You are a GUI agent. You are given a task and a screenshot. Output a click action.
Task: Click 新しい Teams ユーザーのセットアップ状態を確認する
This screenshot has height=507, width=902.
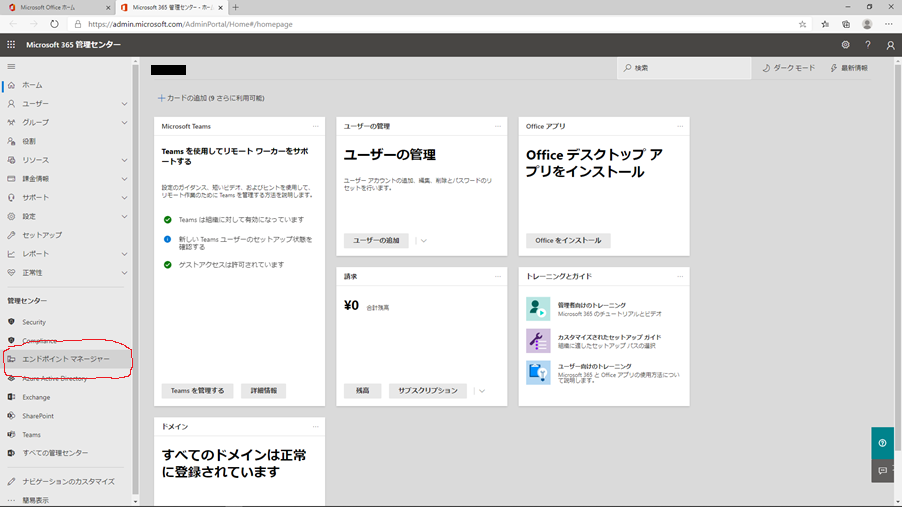pos(245,243)
